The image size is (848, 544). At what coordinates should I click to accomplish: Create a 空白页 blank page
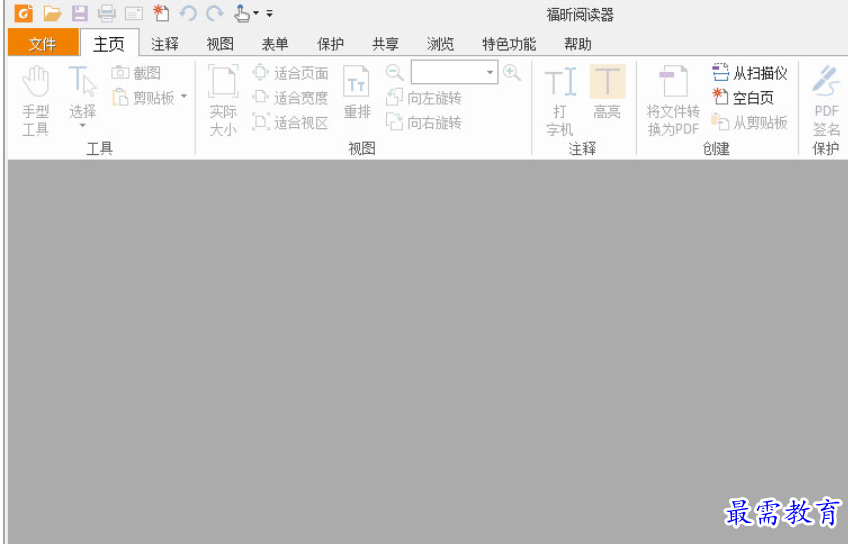click(743, 98)
